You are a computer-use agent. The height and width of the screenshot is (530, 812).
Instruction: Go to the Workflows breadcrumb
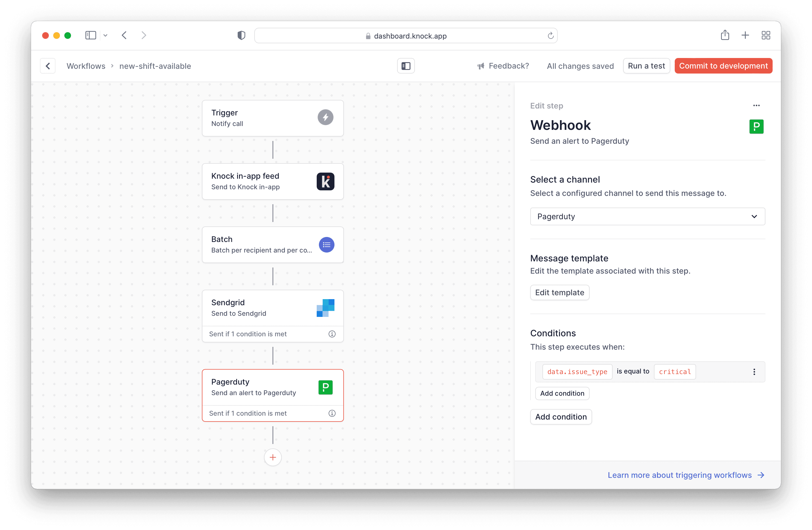[86, 66]
